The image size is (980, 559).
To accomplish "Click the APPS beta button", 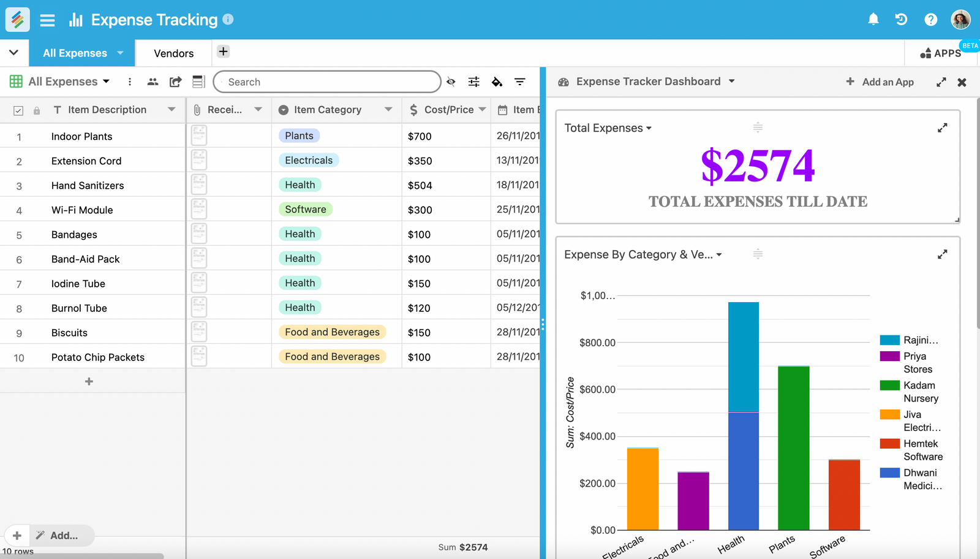I will tap(941, 53).
